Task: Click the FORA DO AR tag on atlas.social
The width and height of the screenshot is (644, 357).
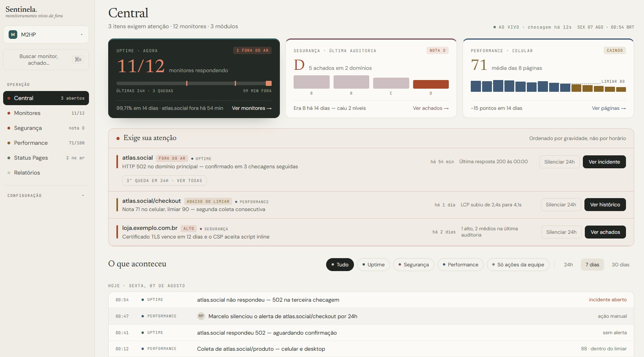Action: pos(172,158)
